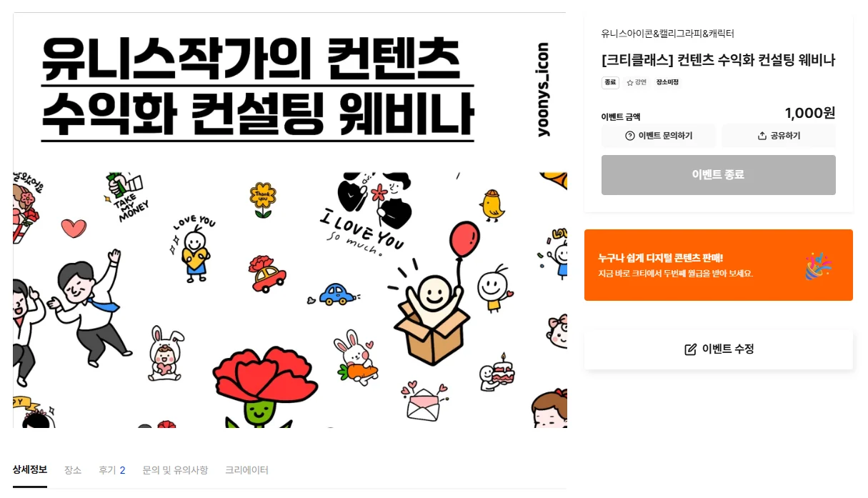Click the 종료 status tag
Viewport: 868px width, 498px height.
point(610,83)
